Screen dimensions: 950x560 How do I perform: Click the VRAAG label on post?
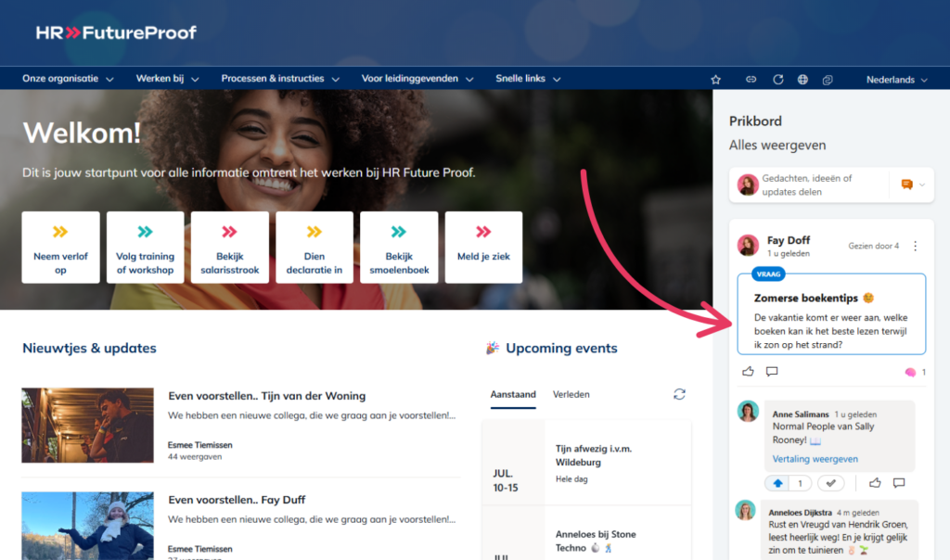768,274
